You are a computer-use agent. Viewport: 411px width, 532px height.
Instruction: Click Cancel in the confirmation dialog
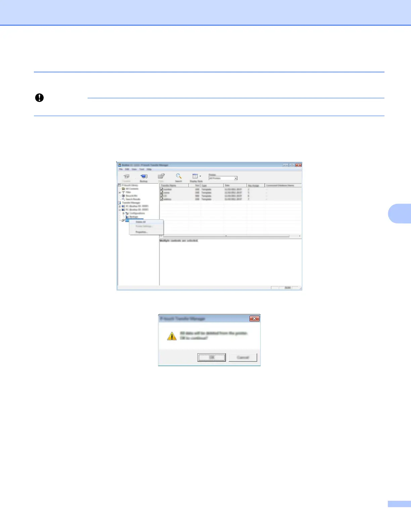(x=243, y=357)
